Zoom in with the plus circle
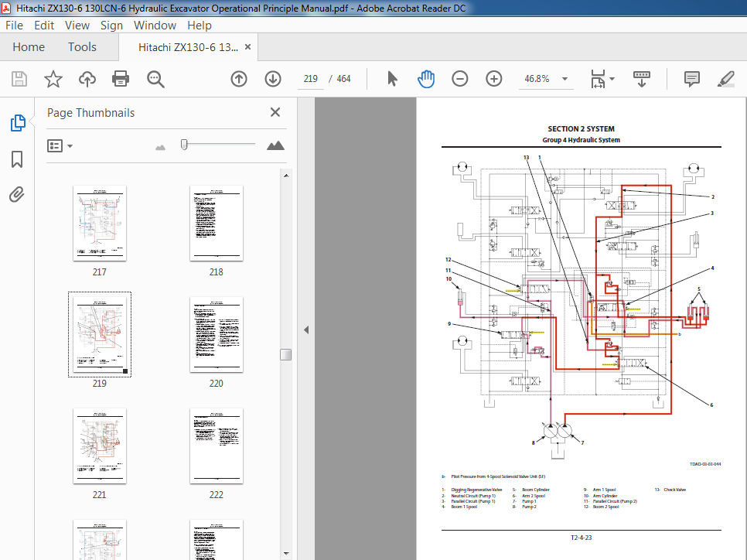The width and height of the screenshot is (747, 560). coord(494,79)
